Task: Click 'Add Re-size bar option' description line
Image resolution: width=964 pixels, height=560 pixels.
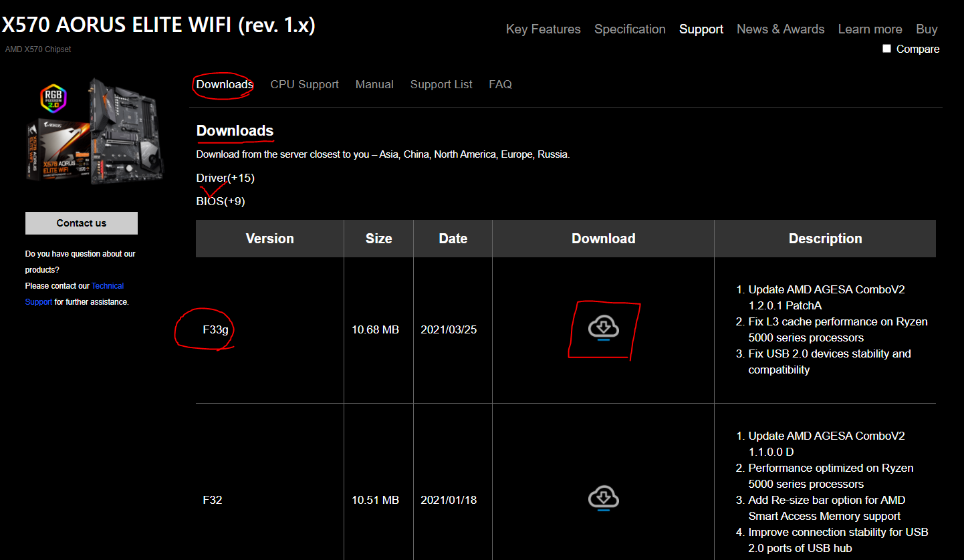Action: 826,508
